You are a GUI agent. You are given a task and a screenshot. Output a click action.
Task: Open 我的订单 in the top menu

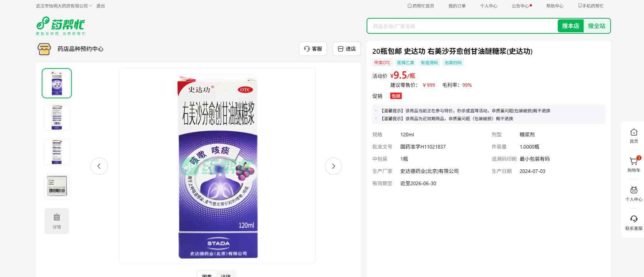click(x=457, y=6)
